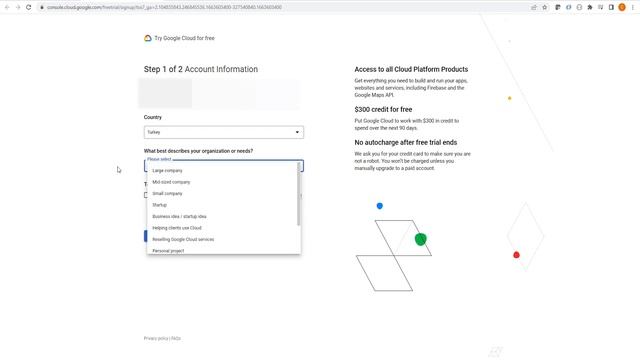Focus the browser address bar URL
This screenshot has height=360, width=640.
pos(164,7)
